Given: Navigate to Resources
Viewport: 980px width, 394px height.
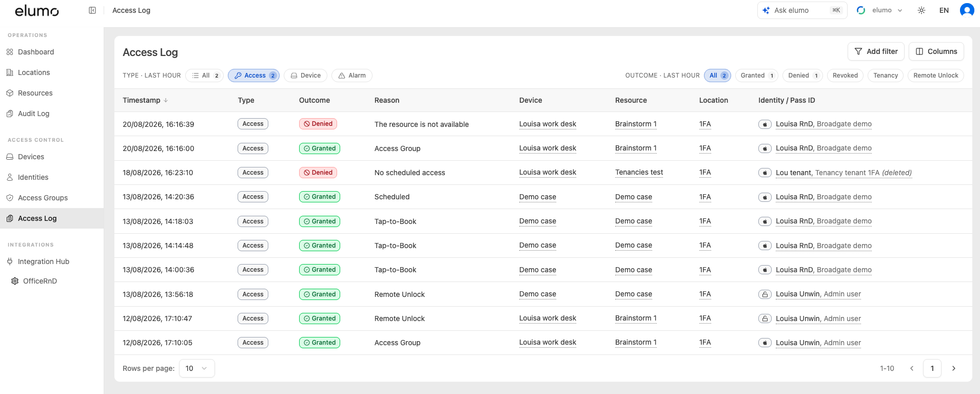Looking at the screenshot, I should click(52, 93).
